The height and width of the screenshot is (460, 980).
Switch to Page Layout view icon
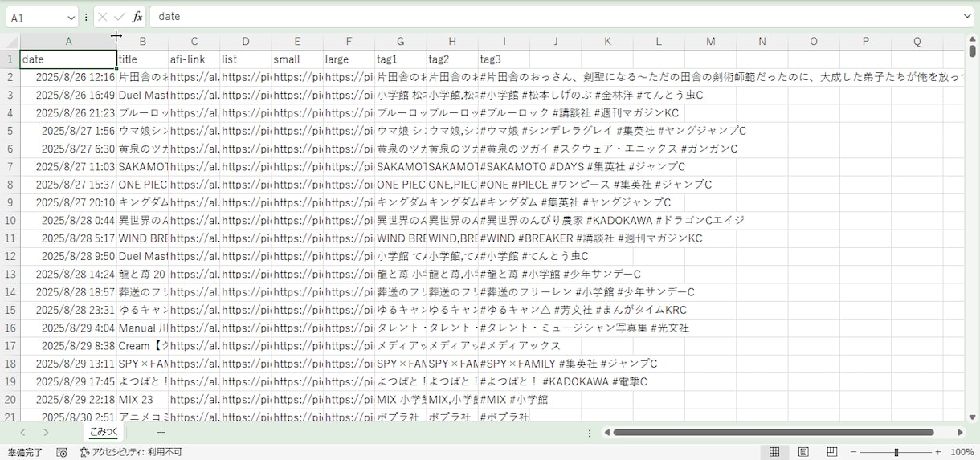coord(803,452)
